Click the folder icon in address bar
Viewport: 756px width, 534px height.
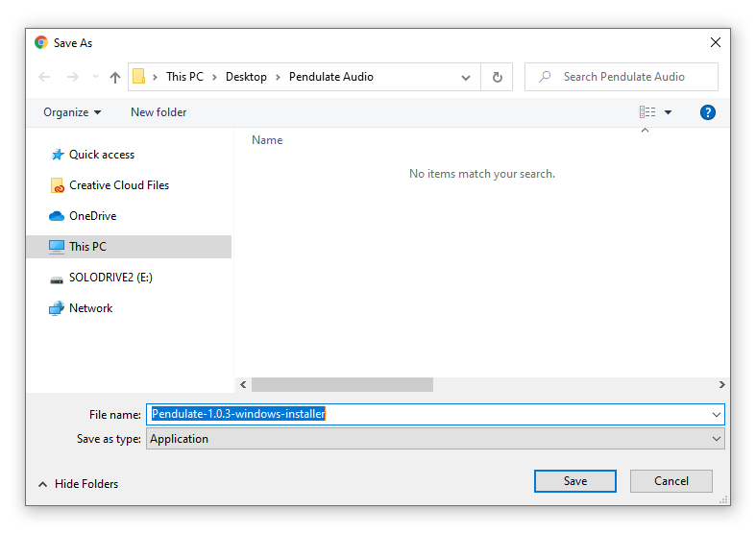(x=139, y=76)
